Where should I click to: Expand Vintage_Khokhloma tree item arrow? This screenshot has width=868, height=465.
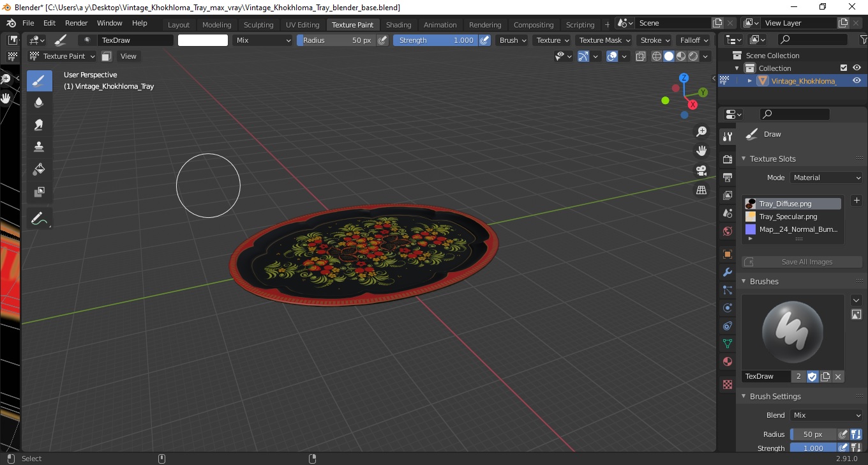click(750, 80)
